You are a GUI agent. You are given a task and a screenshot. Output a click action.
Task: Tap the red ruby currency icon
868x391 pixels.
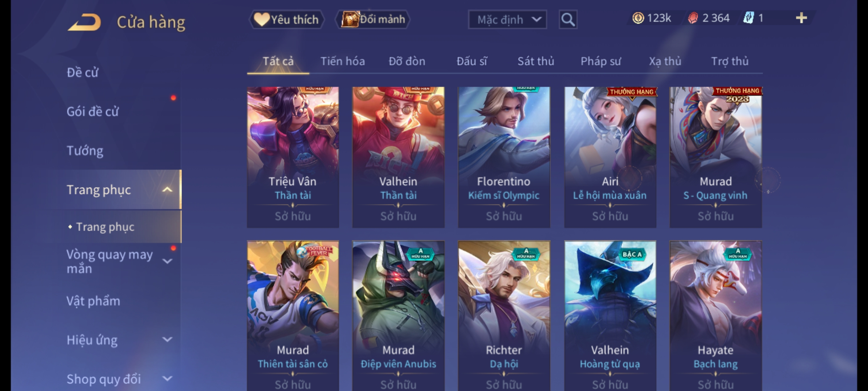(x=693, y=18)
